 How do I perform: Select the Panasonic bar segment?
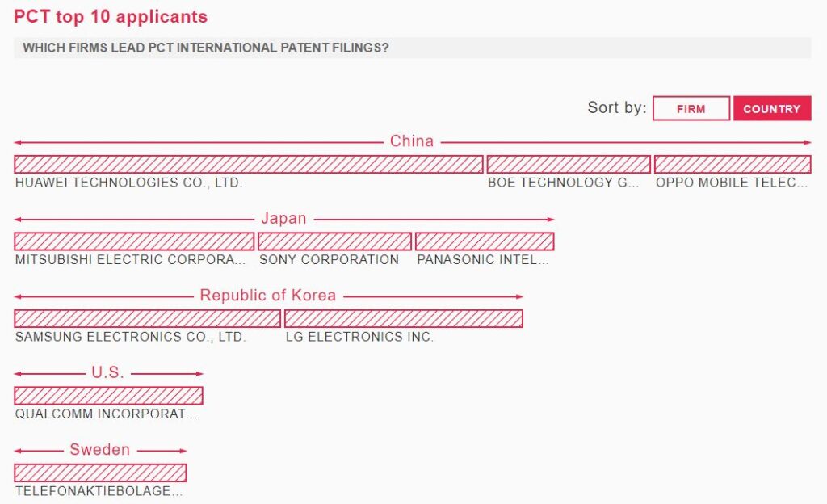(485, 241)
